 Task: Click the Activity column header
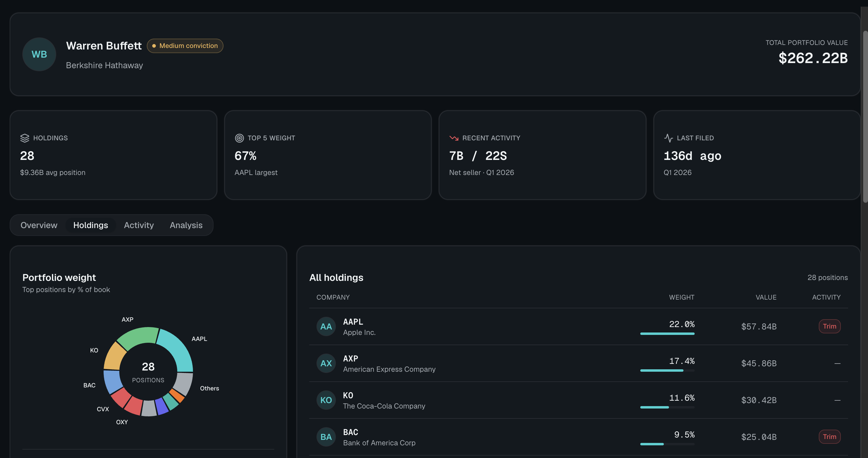coord(826,297)
